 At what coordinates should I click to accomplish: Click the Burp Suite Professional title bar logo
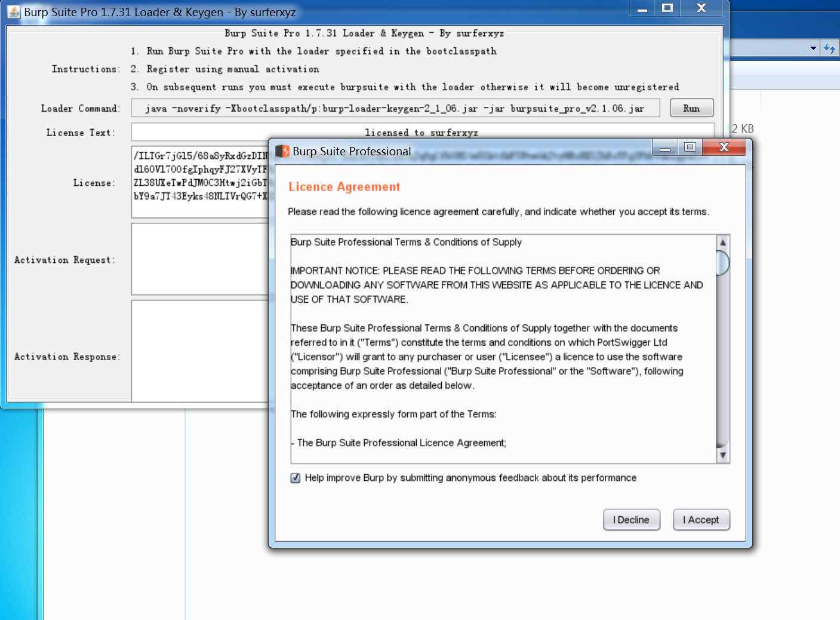282,151
